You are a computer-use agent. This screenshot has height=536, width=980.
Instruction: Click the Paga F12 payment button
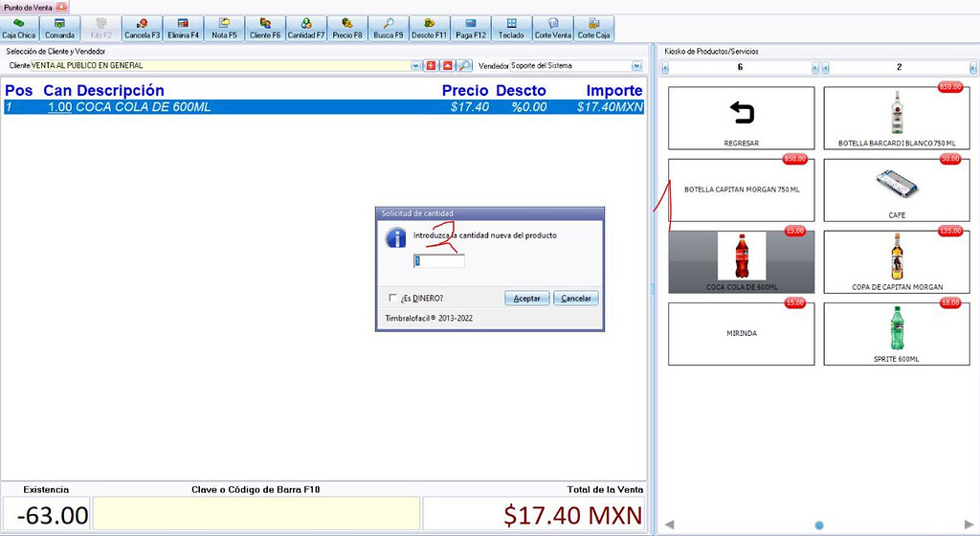[470, 29]
